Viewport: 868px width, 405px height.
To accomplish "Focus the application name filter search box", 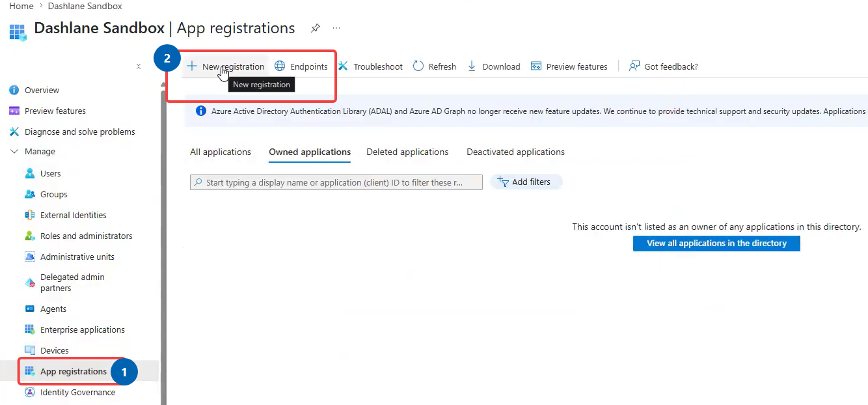I will (x=336, y=182).
